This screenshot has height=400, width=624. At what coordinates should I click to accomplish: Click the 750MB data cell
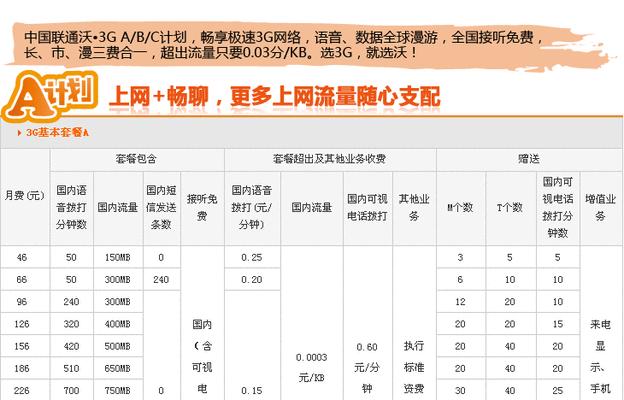coord(118,390)
